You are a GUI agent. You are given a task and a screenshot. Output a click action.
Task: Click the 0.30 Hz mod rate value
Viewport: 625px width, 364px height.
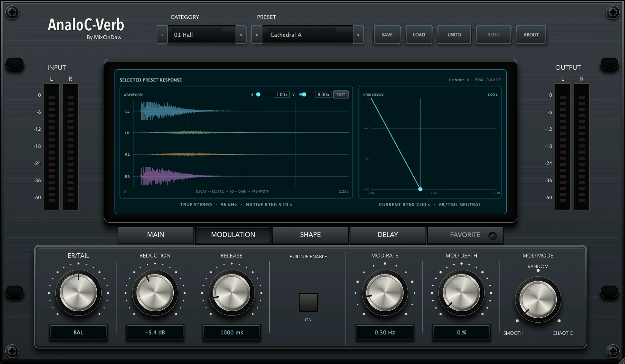(x=385, y=333)
